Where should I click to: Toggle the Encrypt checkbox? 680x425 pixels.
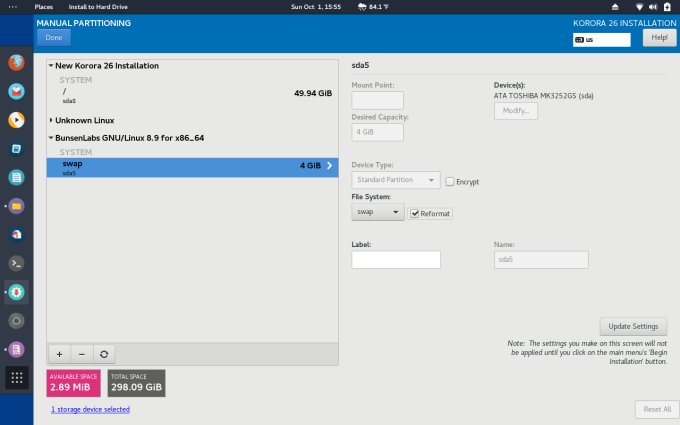coord(450,181)
